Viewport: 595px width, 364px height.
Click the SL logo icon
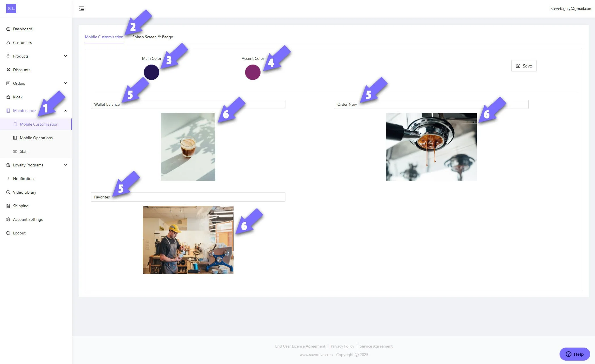click(x=11, y=9)
